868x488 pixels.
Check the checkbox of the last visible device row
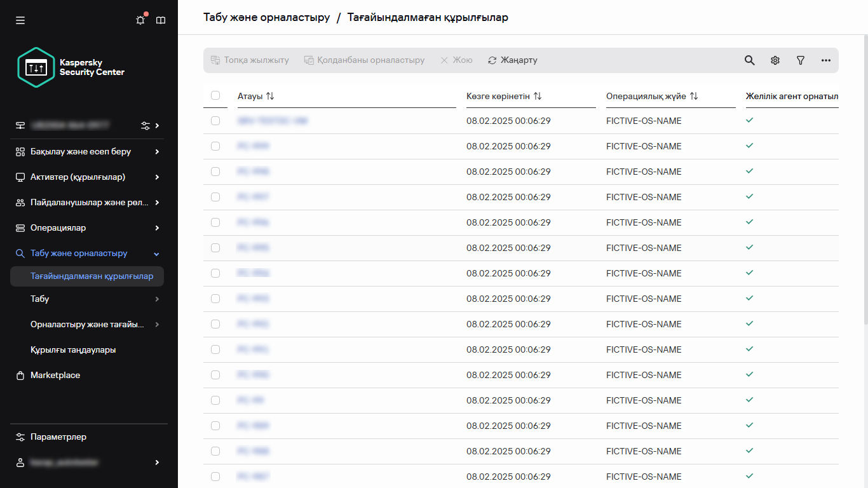(x=215, y=476)
